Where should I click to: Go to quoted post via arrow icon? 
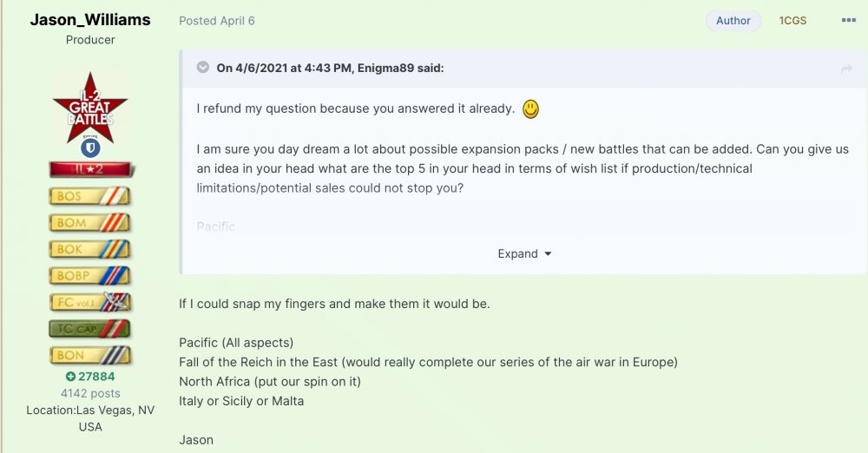pyautogui.click(x=846, y=69)
